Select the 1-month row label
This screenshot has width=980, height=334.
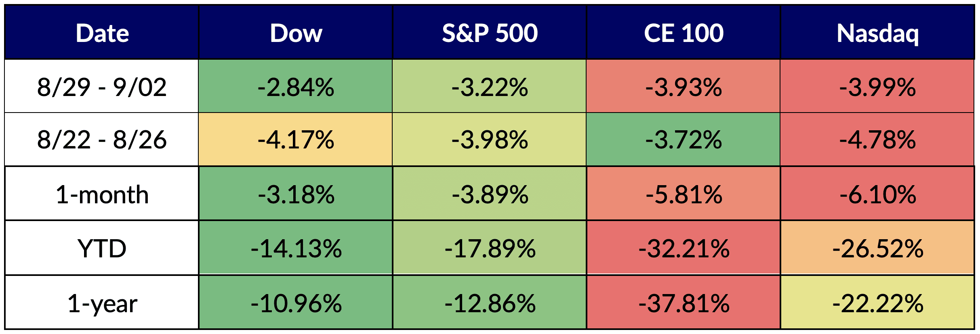102,194
